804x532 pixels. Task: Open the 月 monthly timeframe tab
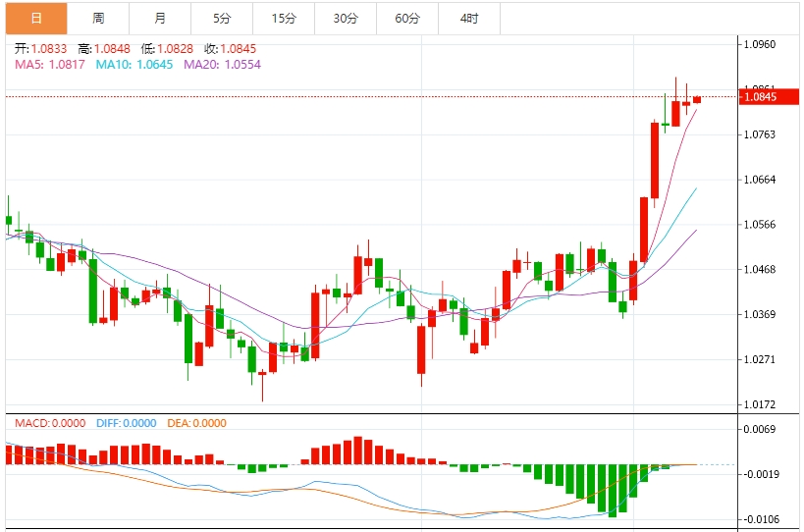click(160, 19)
